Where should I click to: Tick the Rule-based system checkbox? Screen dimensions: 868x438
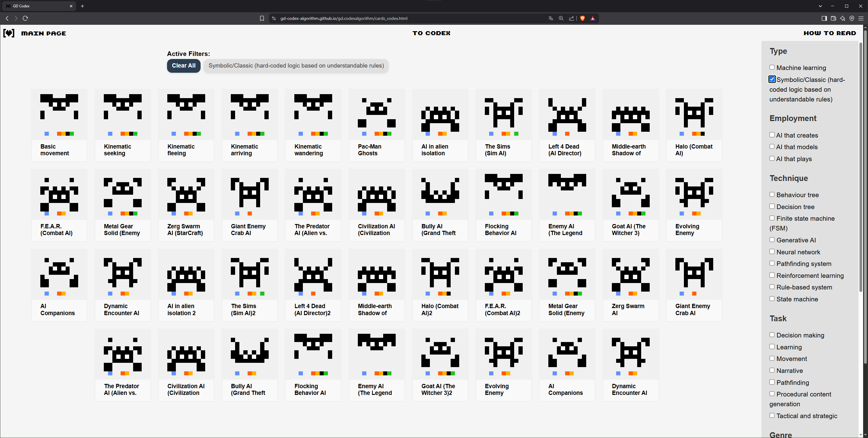point(772,287)
